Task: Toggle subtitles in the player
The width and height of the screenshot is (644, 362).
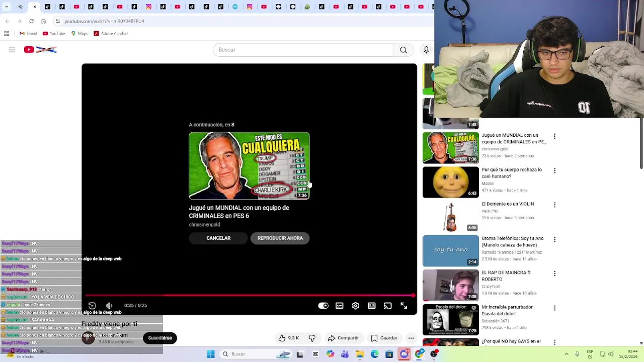Action: (340, 306)
